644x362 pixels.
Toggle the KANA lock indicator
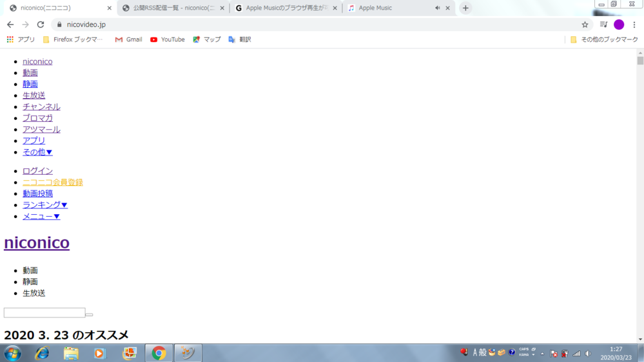(523, 355)
